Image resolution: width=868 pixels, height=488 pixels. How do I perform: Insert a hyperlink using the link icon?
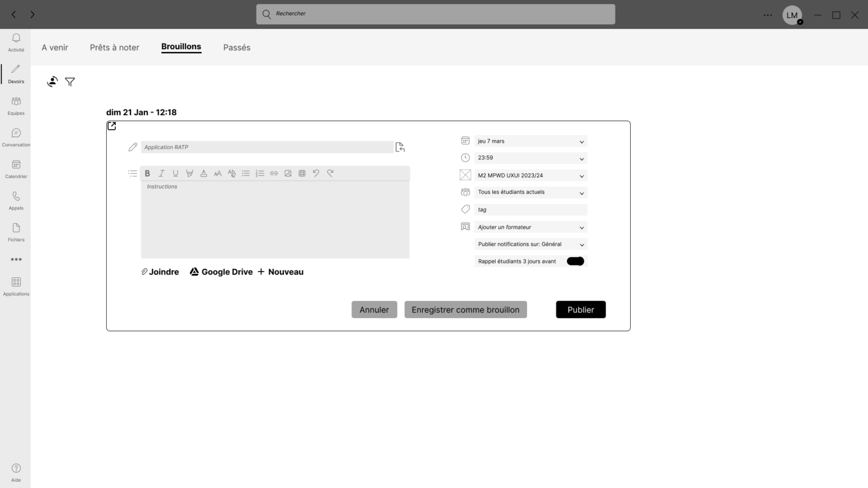(274, 173)
